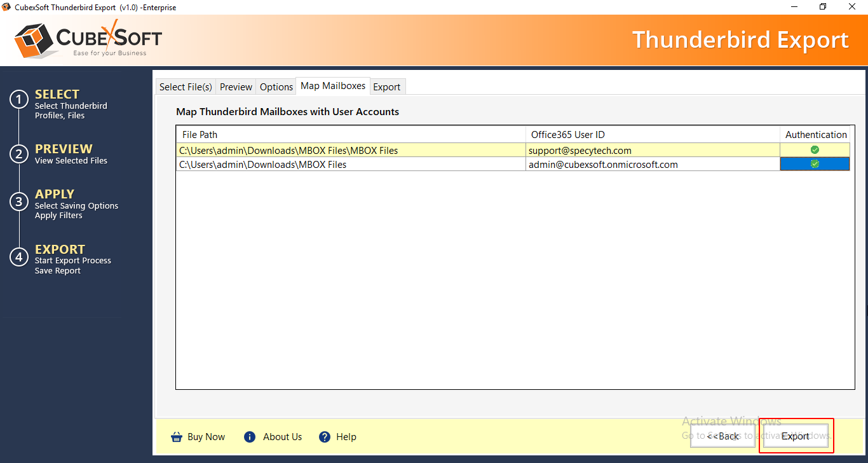
Task: Select the SELECT step heading in sidebar
Action: tap(57, 94)
